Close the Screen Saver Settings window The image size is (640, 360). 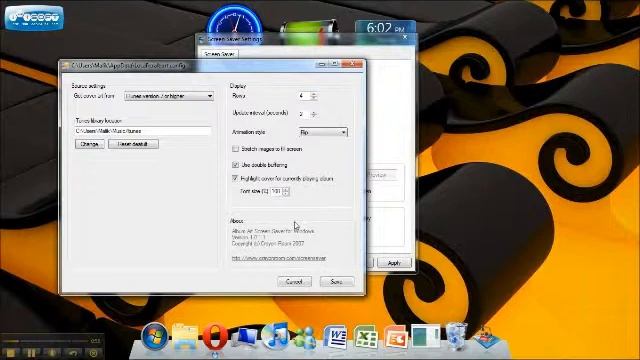[405, 37]
